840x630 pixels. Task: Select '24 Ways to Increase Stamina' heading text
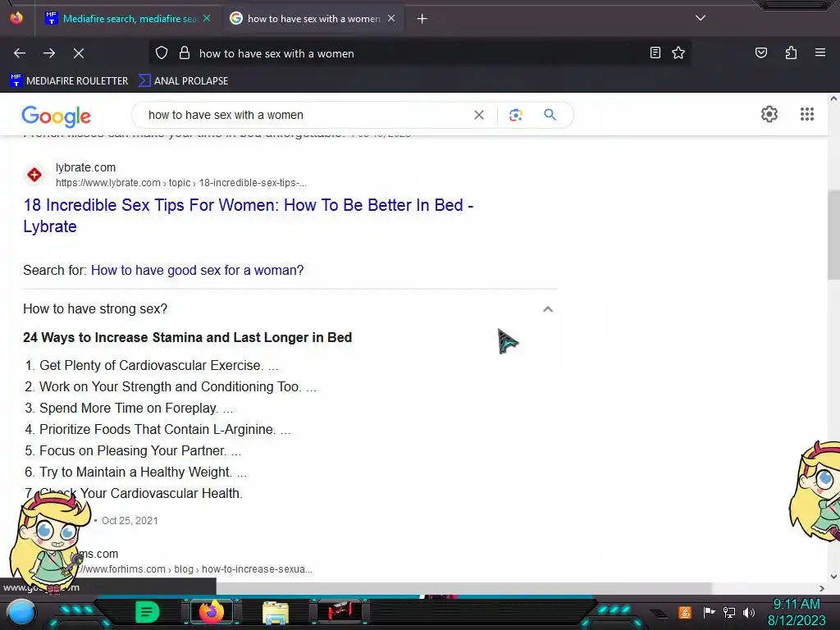188,337
